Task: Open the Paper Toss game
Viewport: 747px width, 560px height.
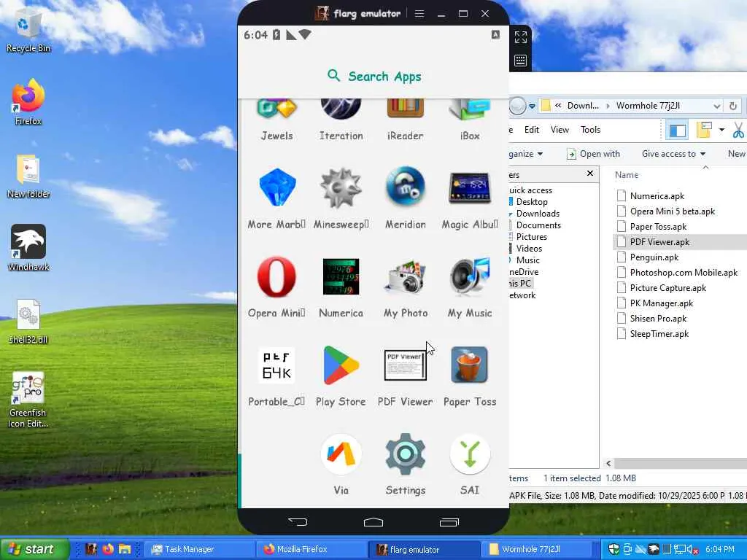Action: pyautogui.click(x=470, y=376)
